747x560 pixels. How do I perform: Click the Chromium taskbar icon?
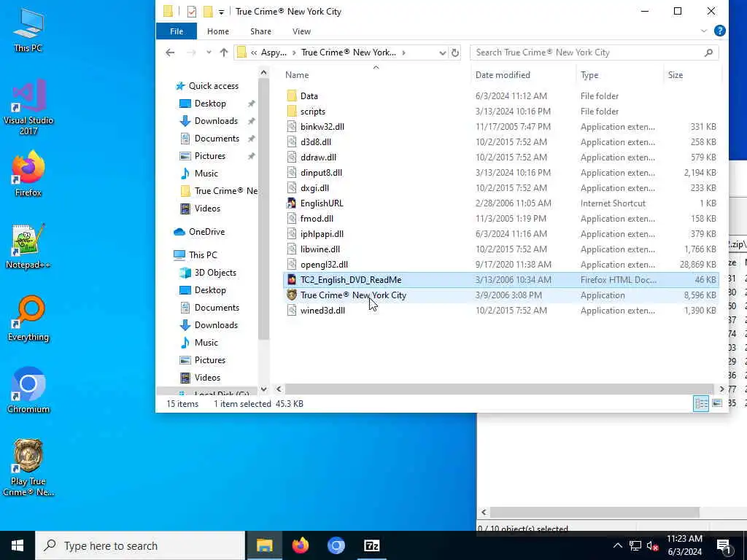[x=336, y=545]
